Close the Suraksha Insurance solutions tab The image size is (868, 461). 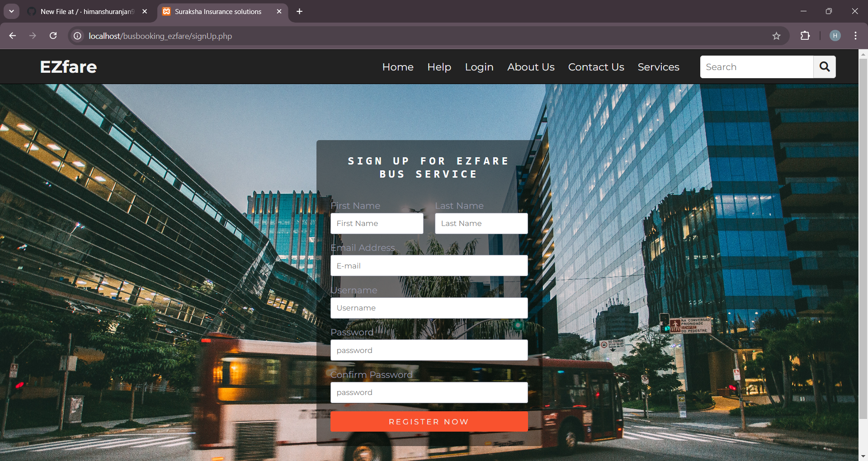[x=279, y=11]
